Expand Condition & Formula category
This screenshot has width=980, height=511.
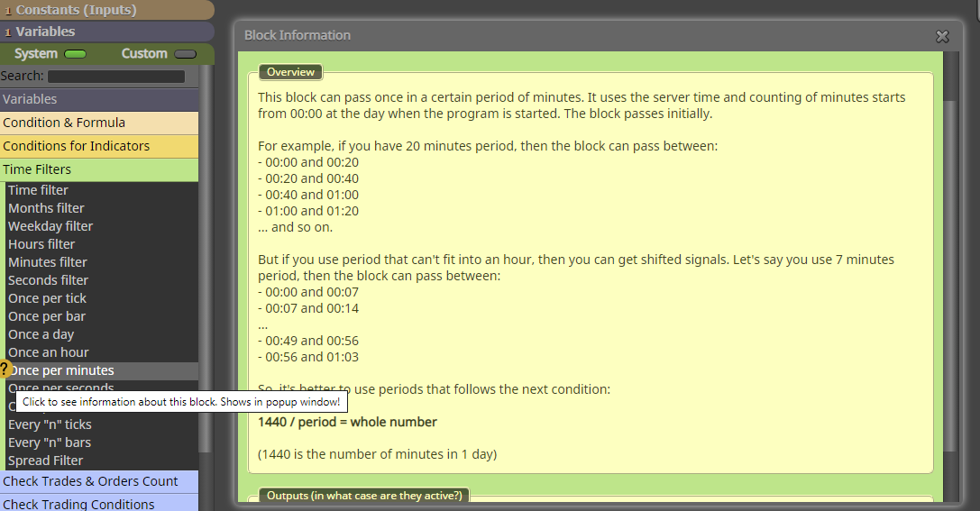[x=99, y=123]
